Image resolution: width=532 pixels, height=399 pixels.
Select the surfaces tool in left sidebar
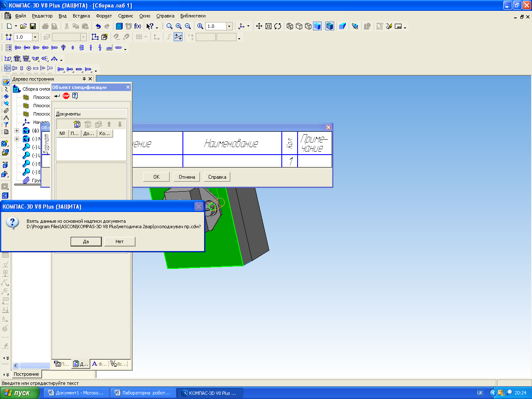(x=6, y=96)
